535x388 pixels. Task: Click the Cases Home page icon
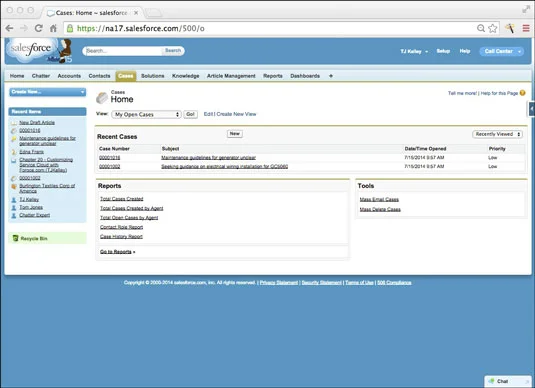point(102,98)
